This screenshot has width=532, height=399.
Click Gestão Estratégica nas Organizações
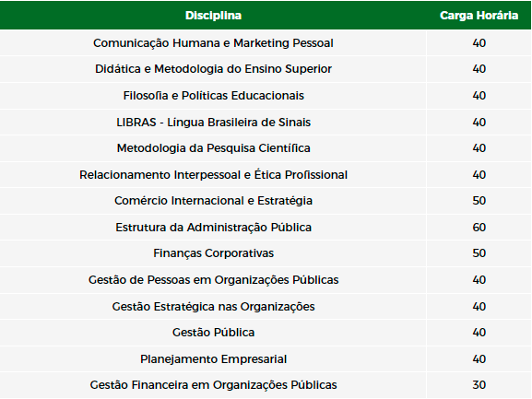pos(213,307)
